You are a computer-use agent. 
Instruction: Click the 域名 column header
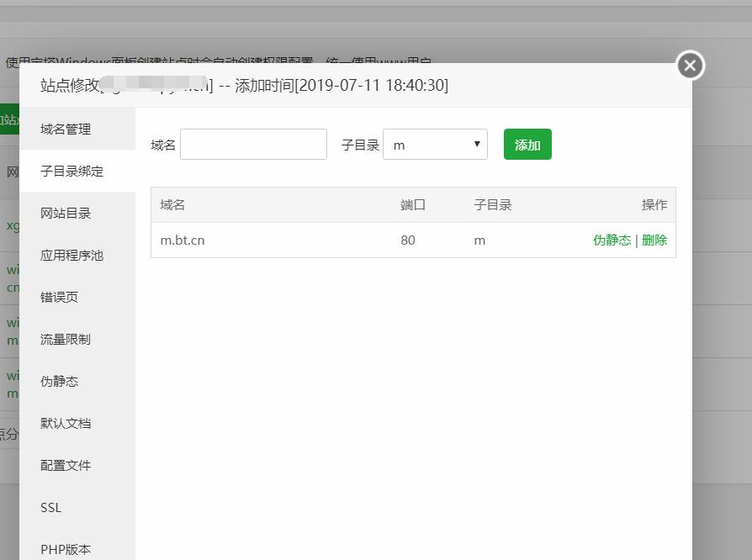point(172,204)
